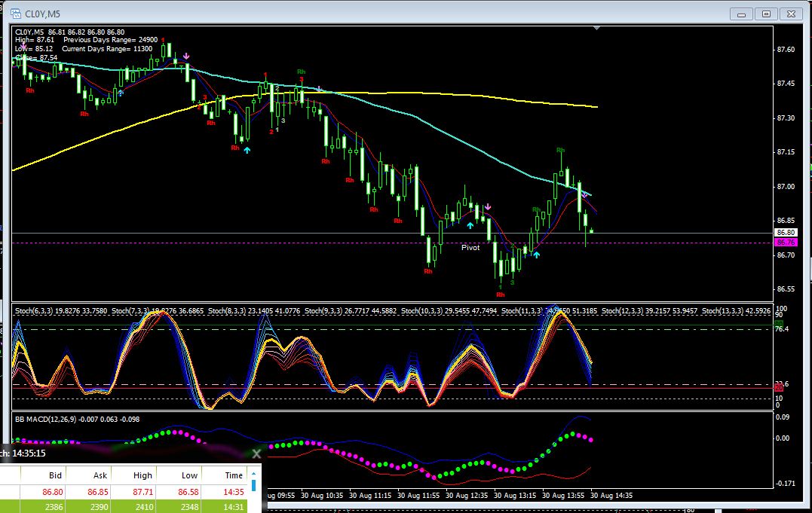812x513 pixels.
Task: Click the 87.60 price axis label
Action: click(x=786, y=50)
